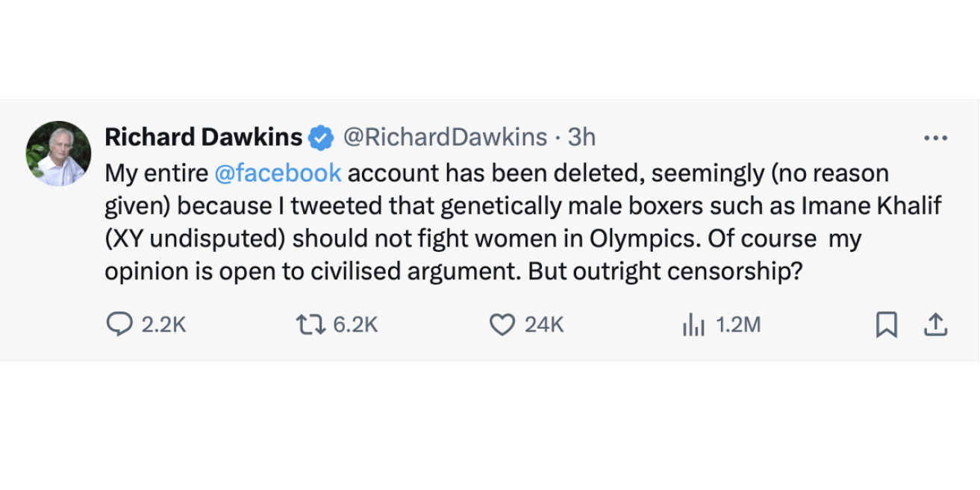
Task: Click the 6.2K reposts count
Action: pyautogui.click(x=355, y=324)
